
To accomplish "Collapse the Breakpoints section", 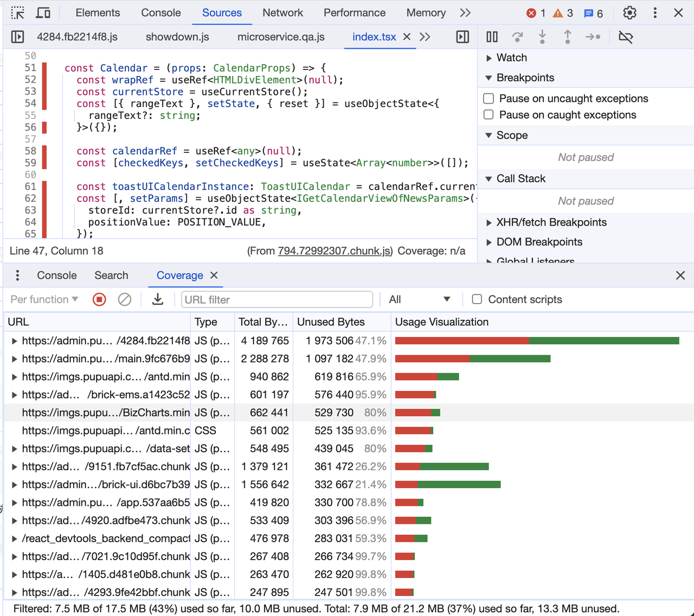I will click(x=489, y=78).
